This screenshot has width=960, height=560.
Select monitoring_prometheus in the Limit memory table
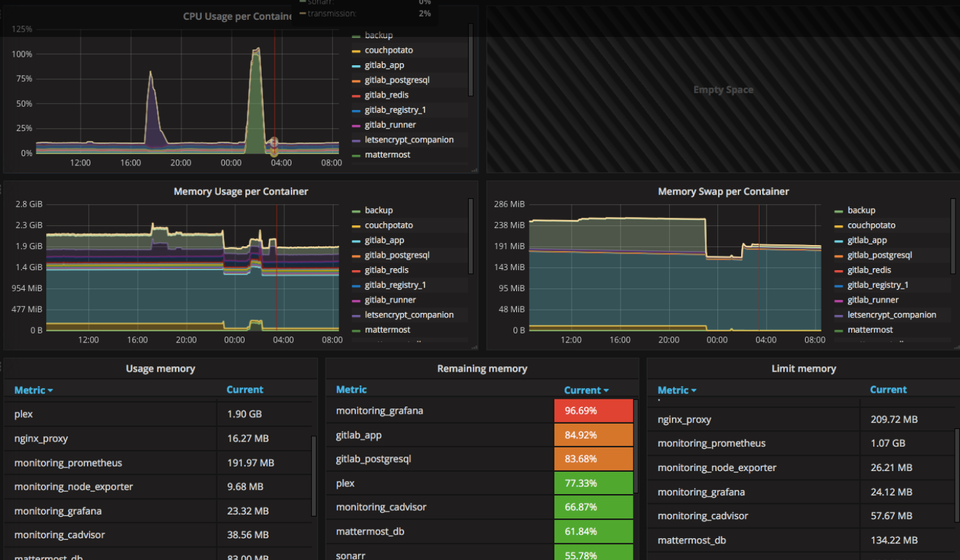(x=711, y=443)
